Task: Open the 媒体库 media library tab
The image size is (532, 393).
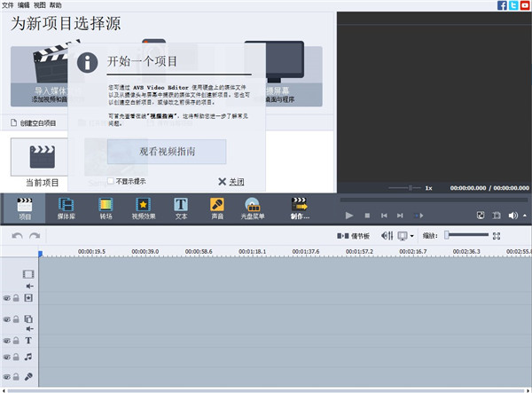Action: [66, 208]
